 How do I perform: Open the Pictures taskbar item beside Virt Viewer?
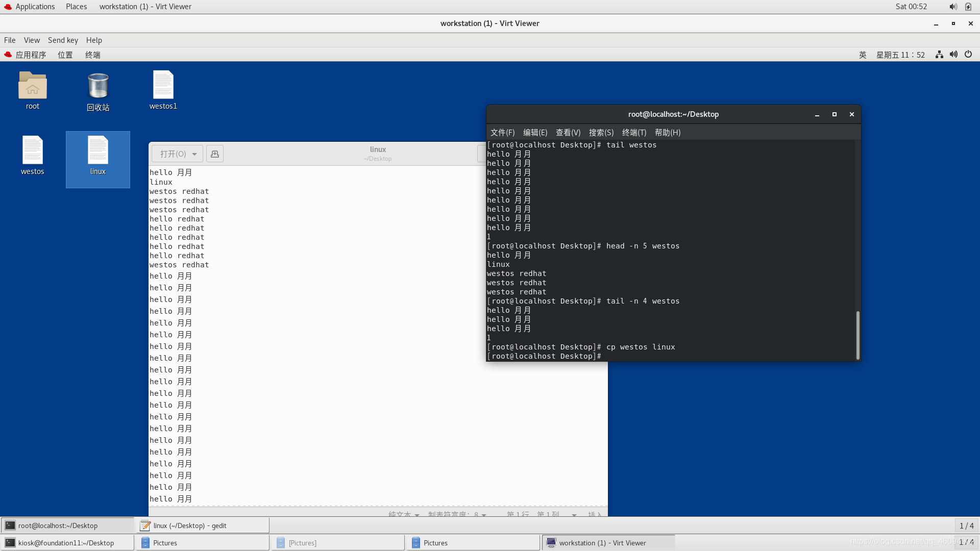coord(473,543)
